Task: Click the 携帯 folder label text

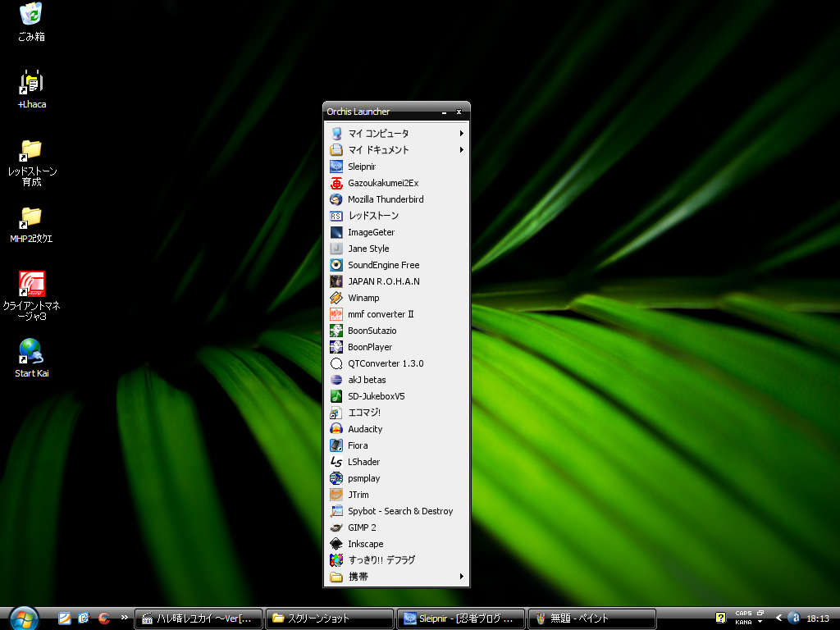Action: point(358,577)
